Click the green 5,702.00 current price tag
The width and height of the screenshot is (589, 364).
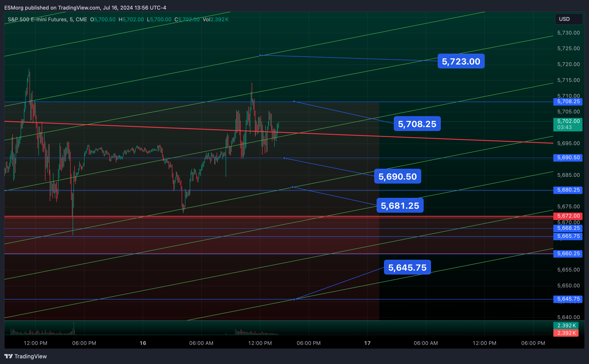[568, 124]
